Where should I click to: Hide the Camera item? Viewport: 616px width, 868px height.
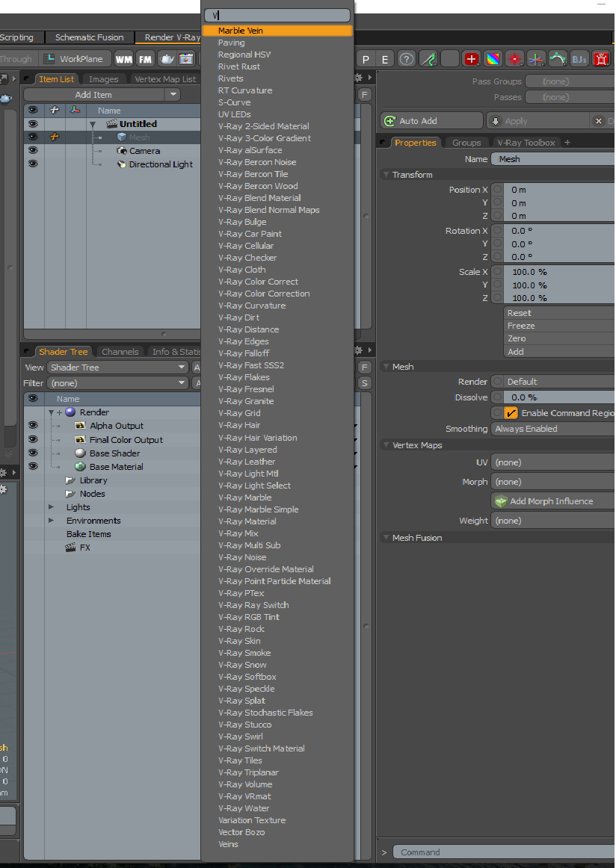coord(33,151)
